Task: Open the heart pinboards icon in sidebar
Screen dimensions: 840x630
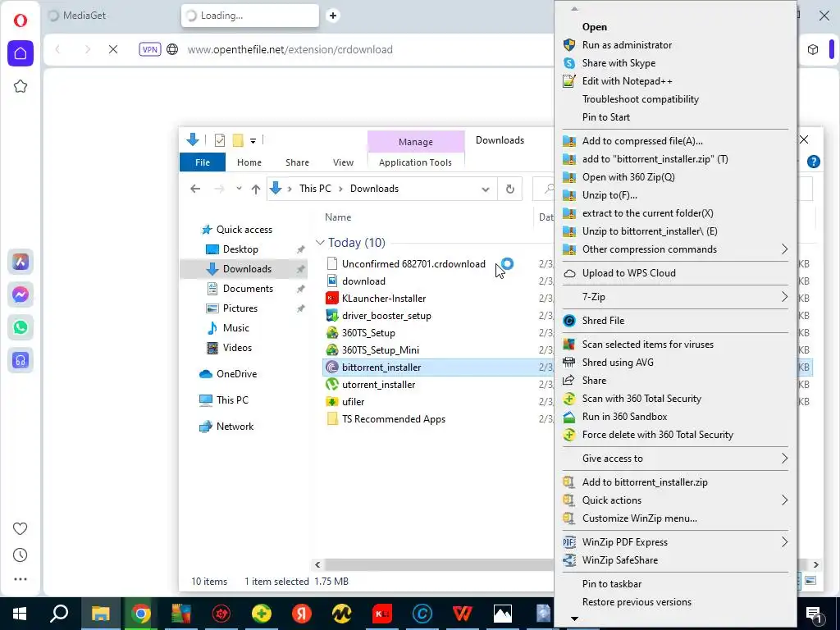Action: 21,529
